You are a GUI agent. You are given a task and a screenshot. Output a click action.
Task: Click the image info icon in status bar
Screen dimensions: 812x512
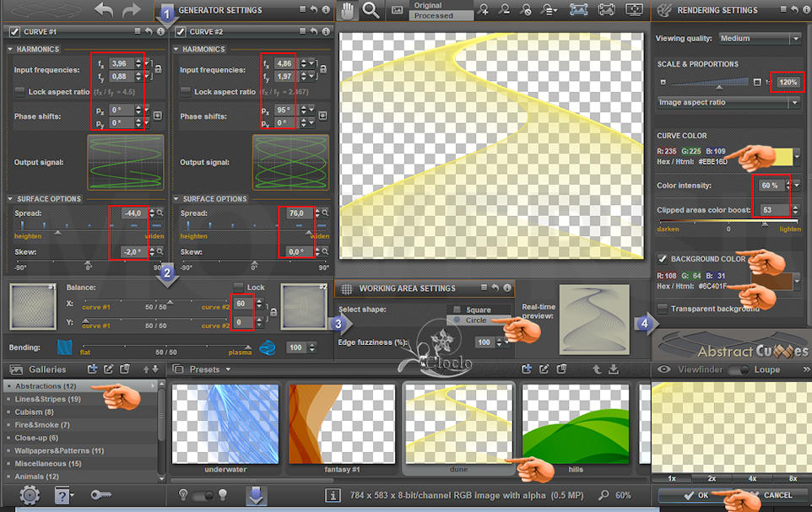point(332,495)
